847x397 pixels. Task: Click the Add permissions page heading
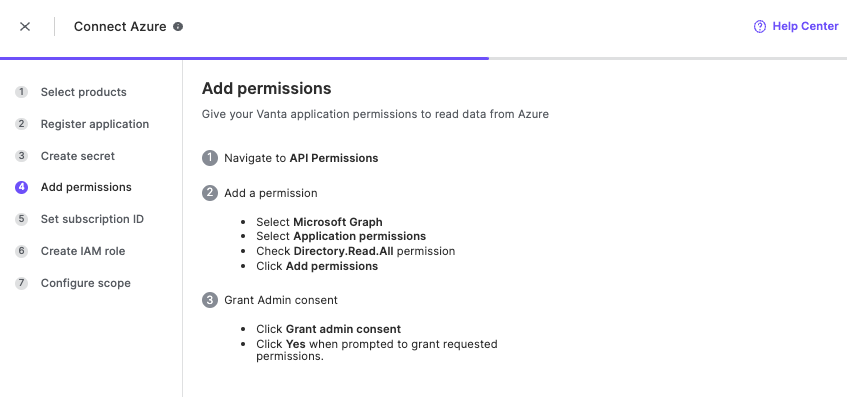tap(266, 89)
